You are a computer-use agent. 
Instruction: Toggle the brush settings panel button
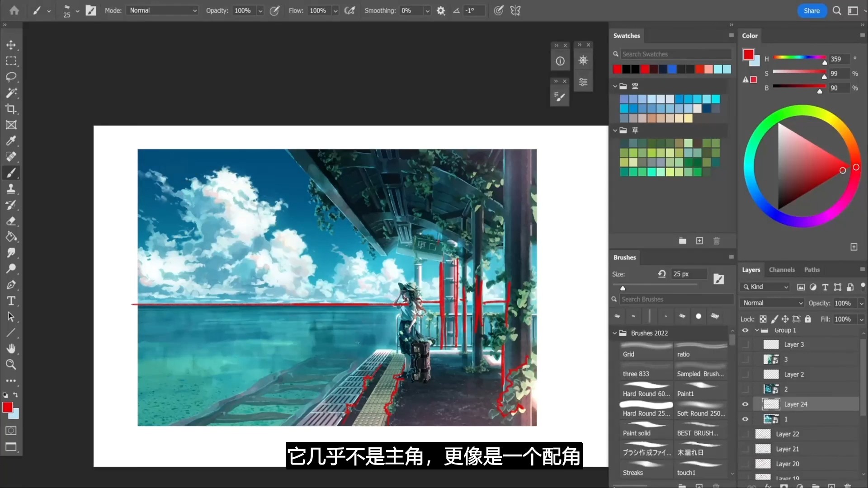pos(91,10)
